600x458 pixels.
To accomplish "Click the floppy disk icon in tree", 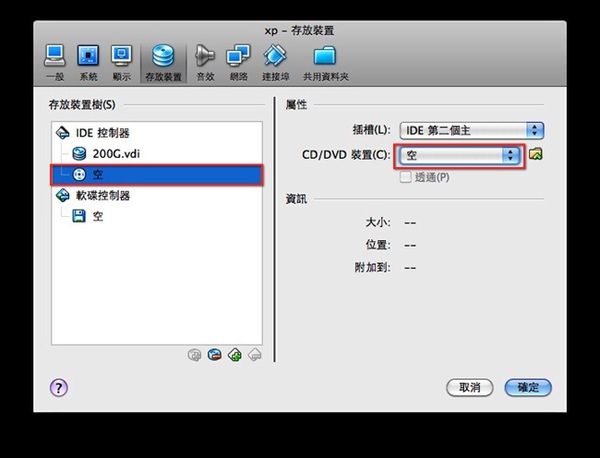I will pos(79,216).
